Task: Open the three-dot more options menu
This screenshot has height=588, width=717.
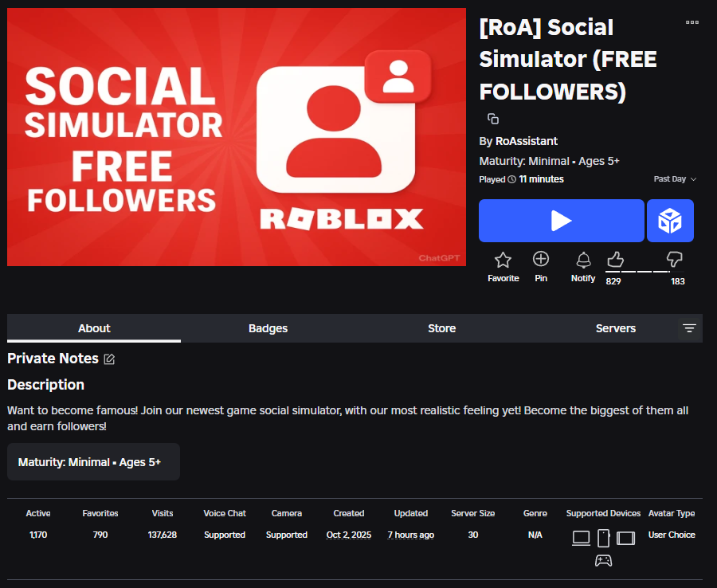Action: 692,22
